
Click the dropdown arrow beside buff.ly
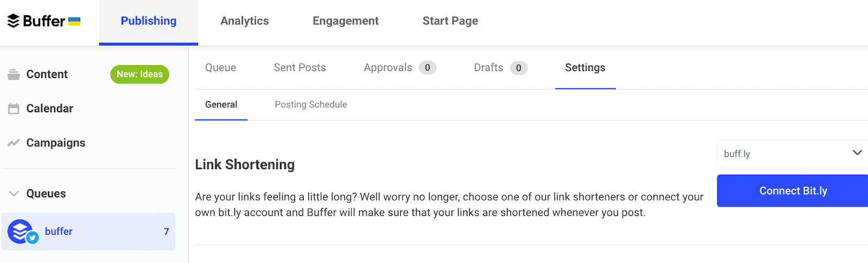[857, 153]
